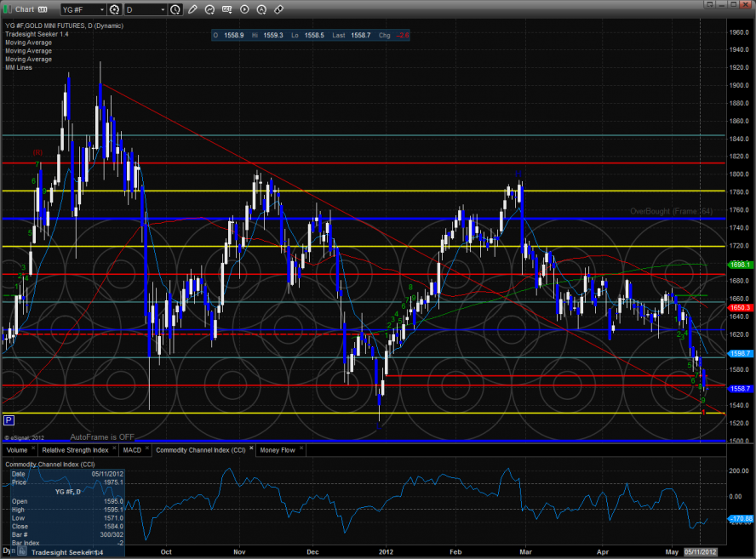Click the blue P marker on chart
756x559 pixels.
click(9, 420)
